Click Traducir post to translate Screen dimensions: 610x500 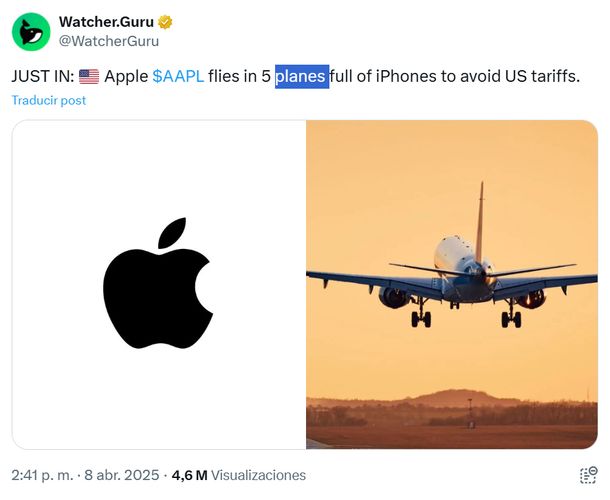pyautogui.click(x=49, y=100)
